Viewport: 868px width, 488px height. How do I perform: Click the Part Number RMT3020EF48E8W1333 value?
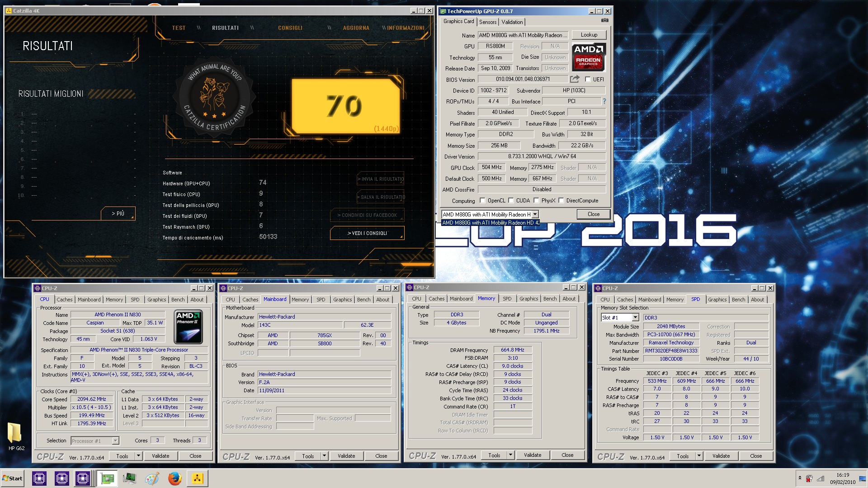tap(671, 351)
